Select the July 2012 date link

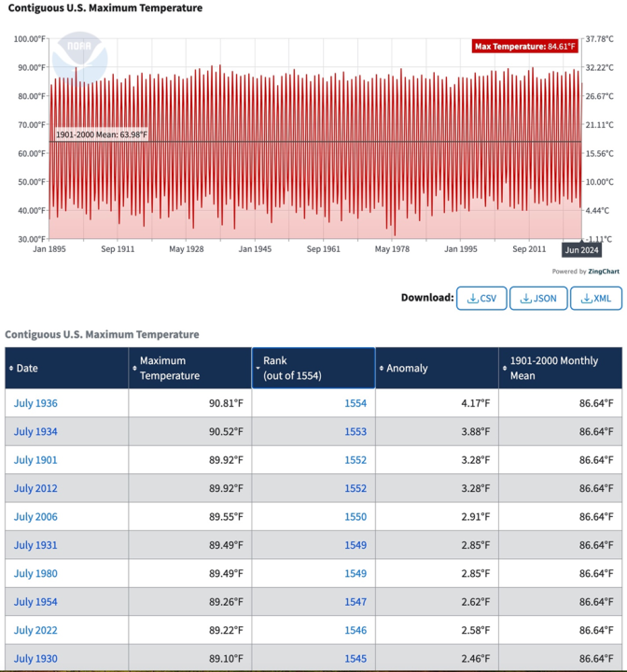click(35, 488)
